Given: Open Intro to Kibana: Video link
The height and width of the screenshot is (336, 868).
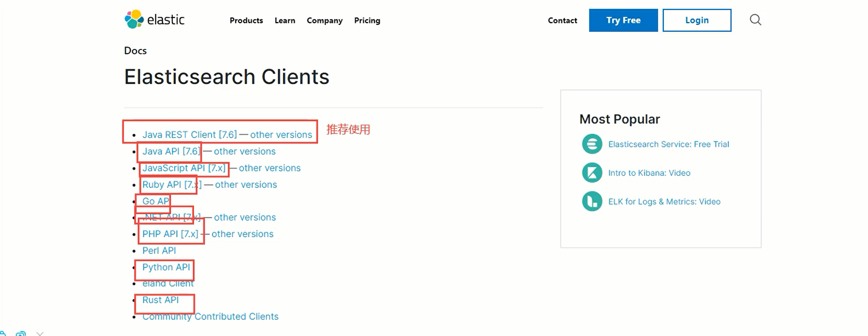Looking at the screenshot, I should pos(649,173).
